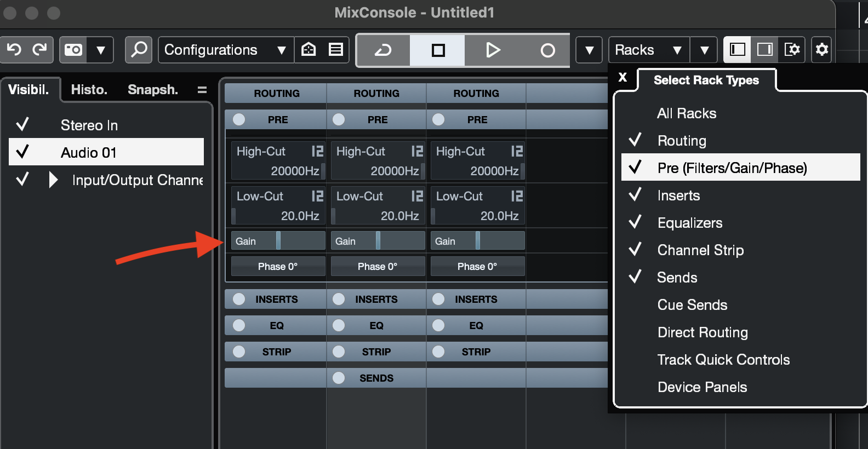Toggle visibility check for Input/Output Channels
868x449 pixels.
(x=22, y=179)
